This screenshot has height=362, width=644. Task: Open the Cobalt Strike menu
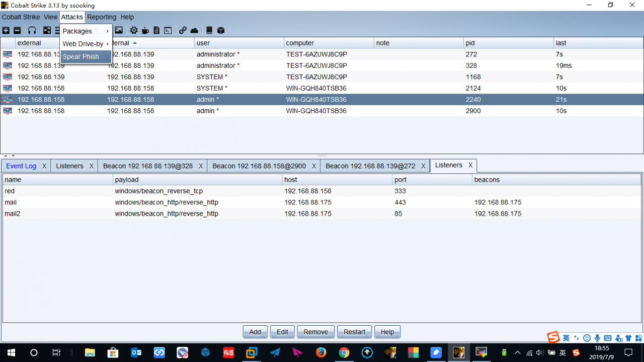coord(21,17)
